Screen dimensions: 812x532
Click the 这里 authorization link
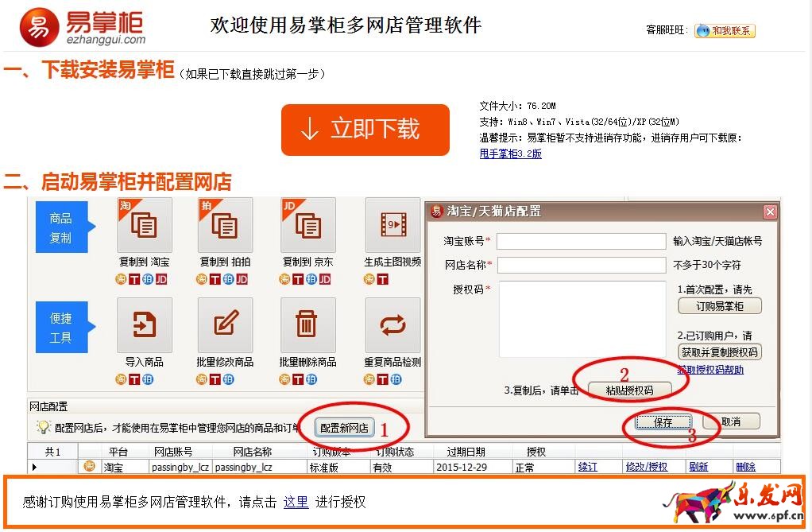click(x=296, y=502)
